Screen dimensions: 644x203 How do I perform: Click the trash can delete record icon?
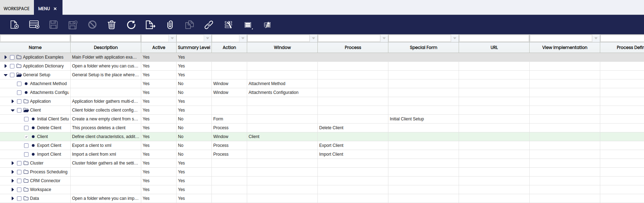(112, 25)
